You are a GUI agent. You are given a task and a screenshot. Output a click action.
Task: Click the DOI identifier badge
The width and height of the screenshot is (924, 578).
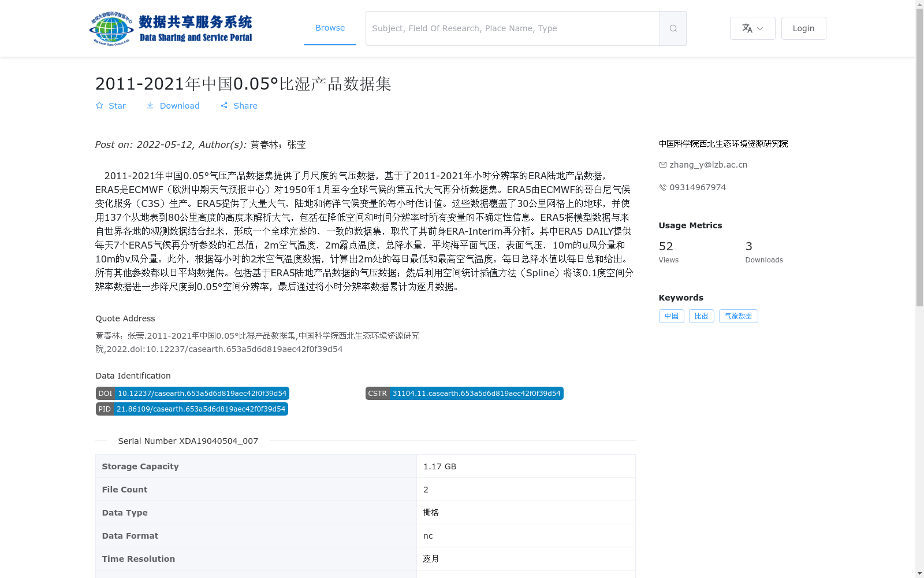192,394
